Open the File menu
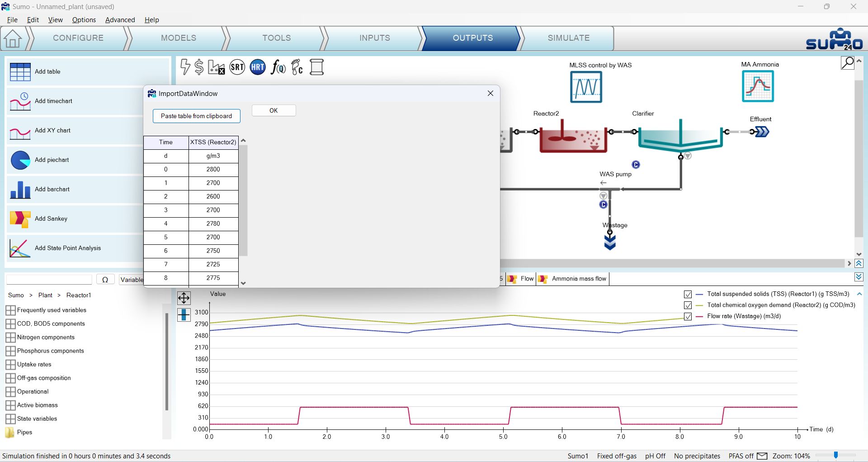The height and width of the screenshot is (462, 868). tap(12, 20)
